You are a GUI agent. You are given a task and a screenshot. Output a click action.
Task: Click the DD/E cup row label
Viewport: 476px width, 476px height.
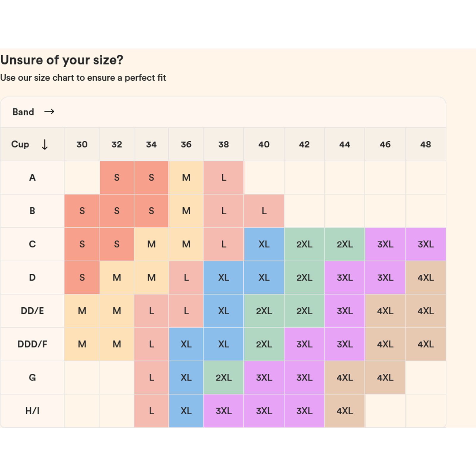coord(32,311)
